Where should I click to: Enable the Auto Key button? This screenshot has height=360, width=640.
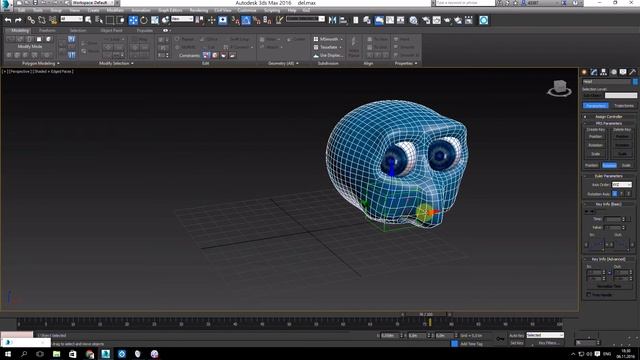pos(516,336)
